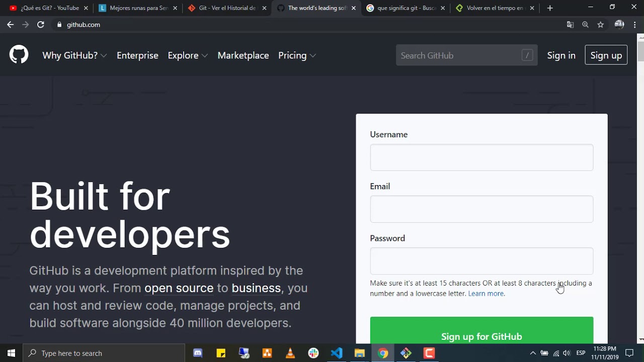The image size is (644, 362).
Task: Show hidden system tray icons
Action: 533,353
